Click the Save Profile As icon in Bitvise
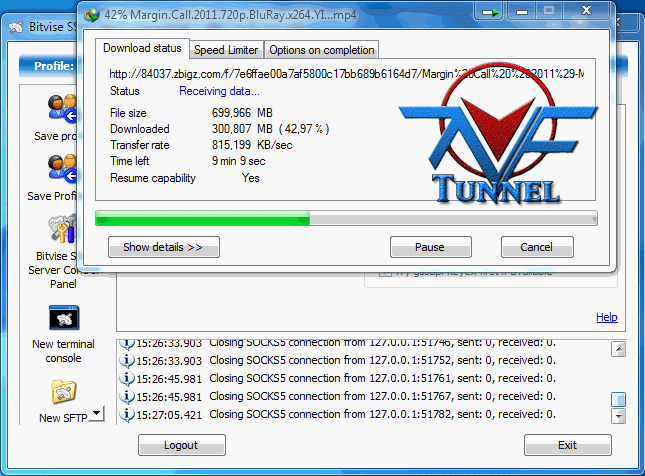This screenshot has width=645, height=476. point(63,168)
